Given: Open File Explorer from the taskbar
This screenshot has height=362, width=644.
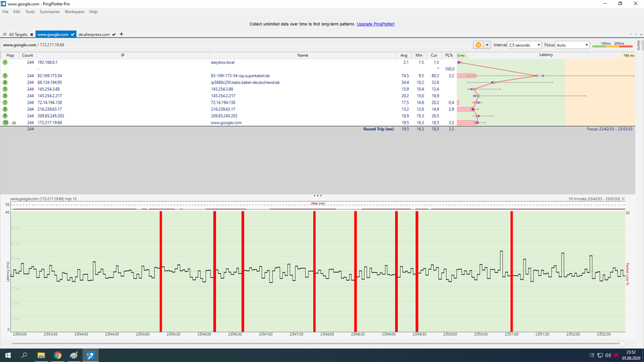Looking at the screenshot, I should point(41,355).
